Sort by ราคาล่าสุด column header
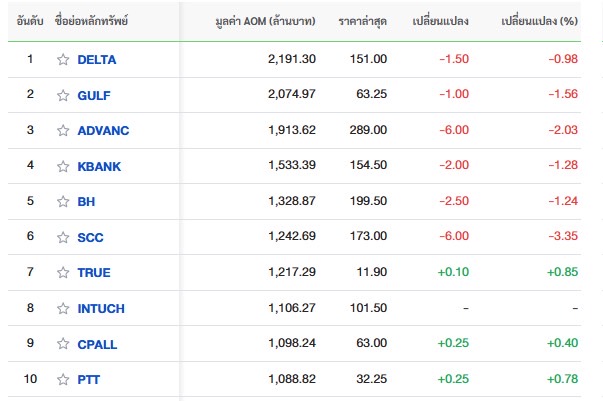The width and height of the screenshot is (603, 401). 362,21
